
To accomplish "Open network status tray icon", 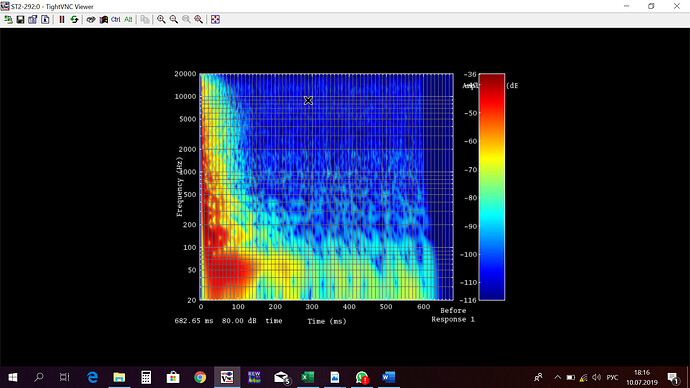I will coord(584,377).
